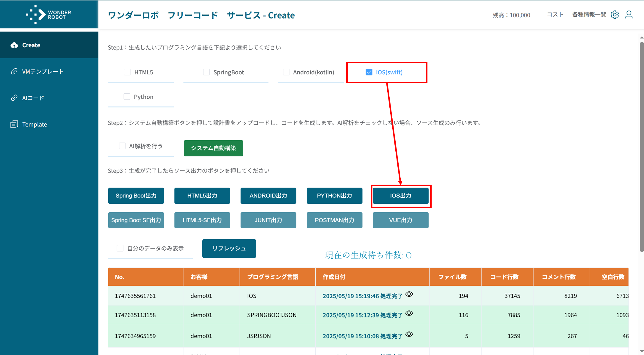Click the eye icon in the JSPJSON row
The width and height of the screenshot is (644, 355).
click(409, 334)
